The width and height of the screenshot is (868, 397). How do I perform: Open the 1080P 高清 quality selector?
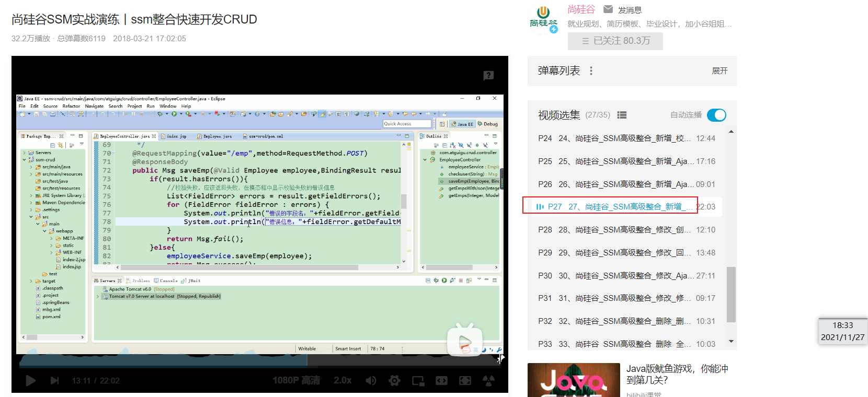296,380
